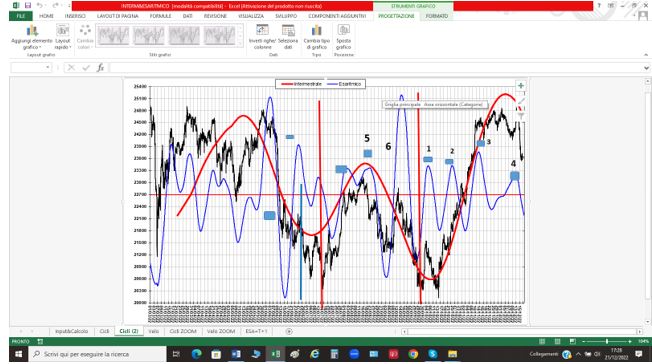Click the Inverti righe/colonne icon
This screenshot has width=652, height=364.
[x=262, y=30]
